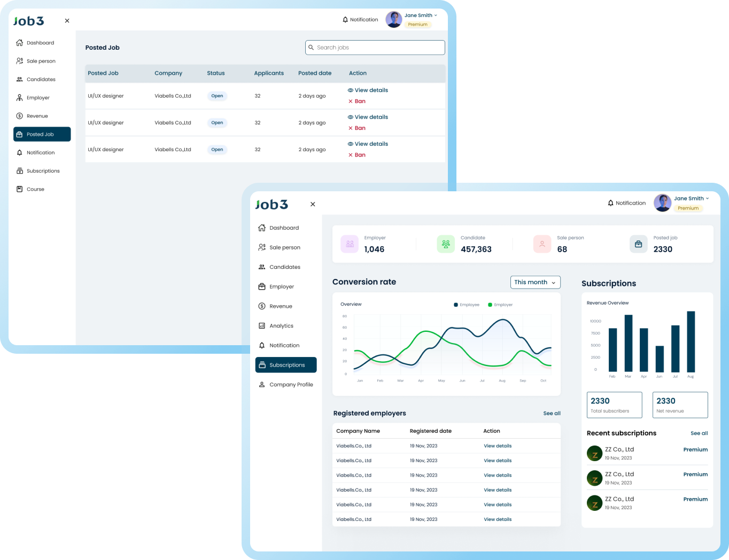The width and height of the screenshot is (729, 560).
Task: Click the Candidate stat card icon
Action: (446, 244)
